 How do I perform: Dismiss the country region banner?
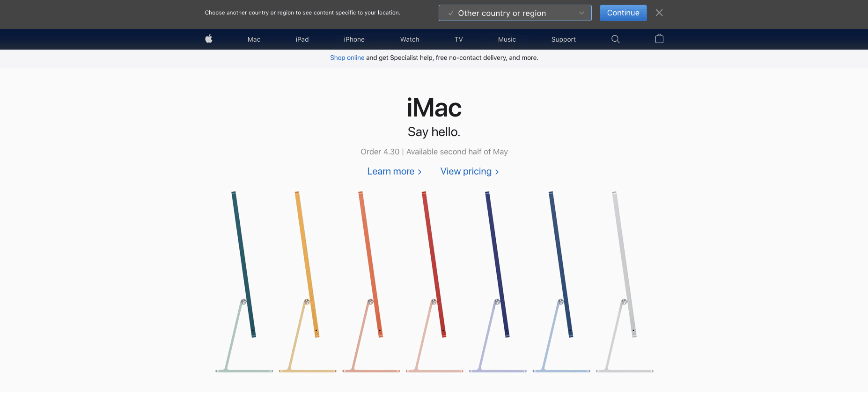659,13
